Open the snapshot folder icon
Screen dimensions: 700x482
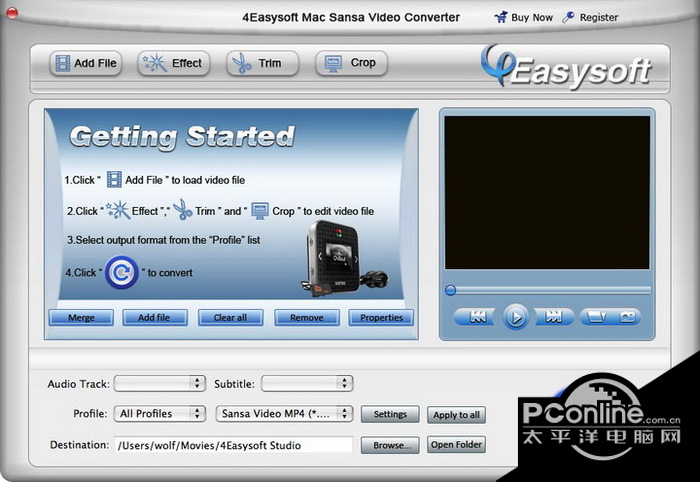[x=596, y=317]
